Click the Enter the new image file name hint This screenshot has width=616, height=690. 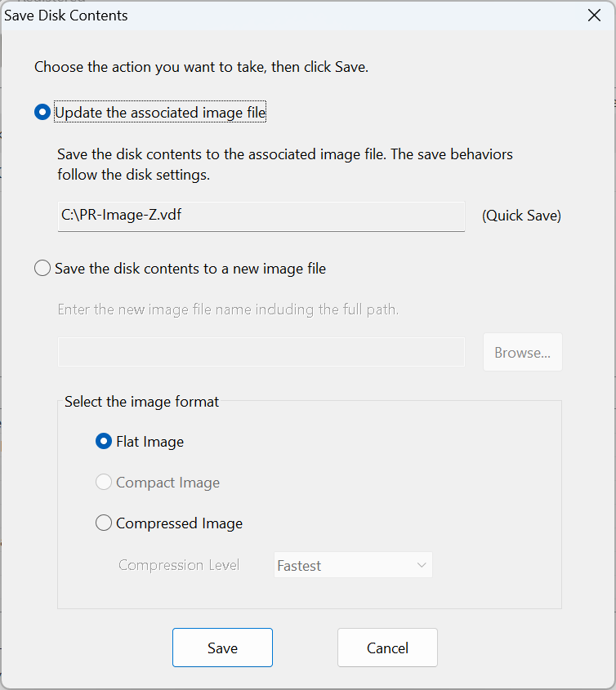pyautogui.click(x=228, y=309)
